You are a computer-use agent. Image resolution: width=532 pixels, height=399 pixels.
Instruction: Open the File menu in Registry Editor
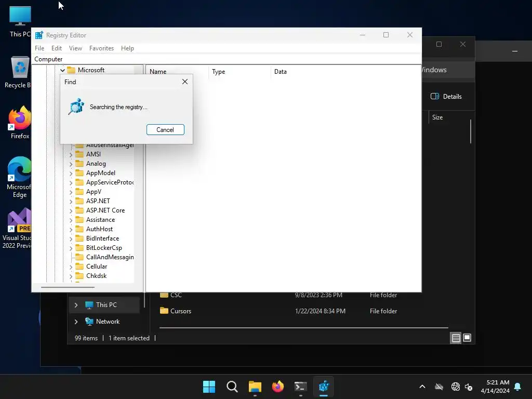tap(39, 48)
